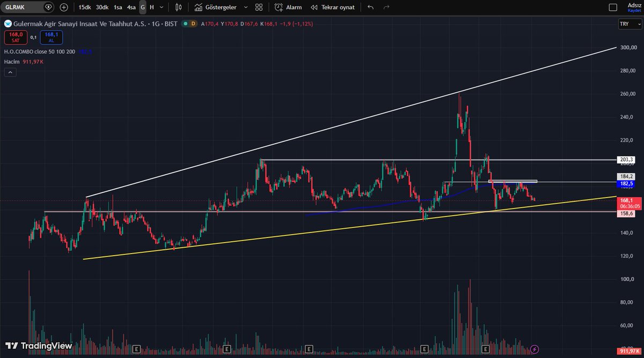Select the Hacim volume legend
Screen dimensions: 644x358
point(11,62)
